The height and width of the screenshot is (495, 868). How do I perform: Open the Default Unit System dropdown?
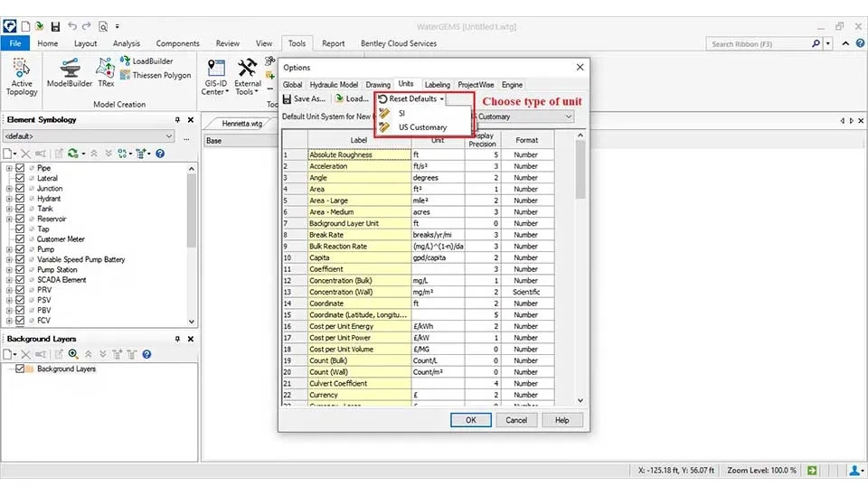(568, 117)
